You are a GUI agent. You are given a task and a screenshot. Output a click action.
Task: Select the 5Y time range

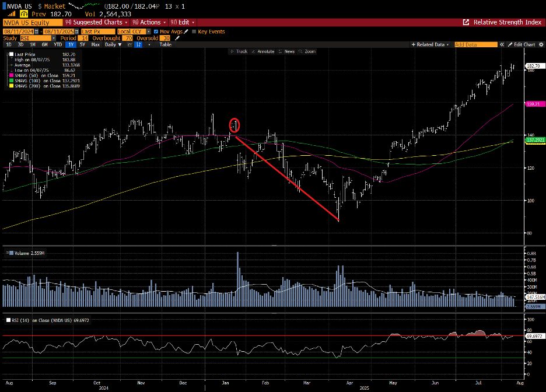pos(82,44)
